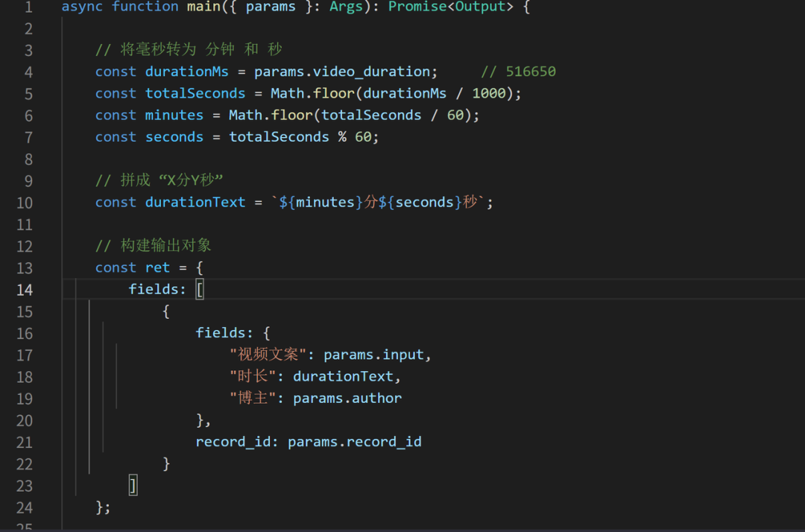Click the "Args" type annotation
805x532 pixels.
(346, 7)
